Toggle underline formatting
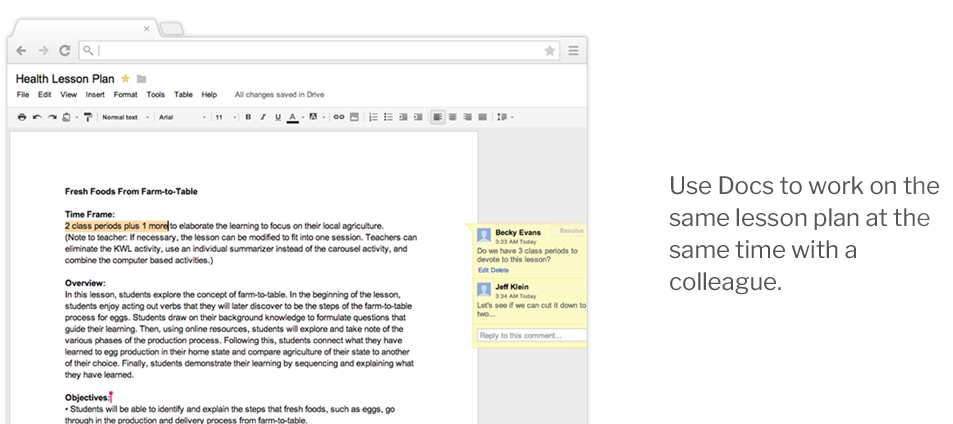The image size is (953, 424). [x=277, y=117]
